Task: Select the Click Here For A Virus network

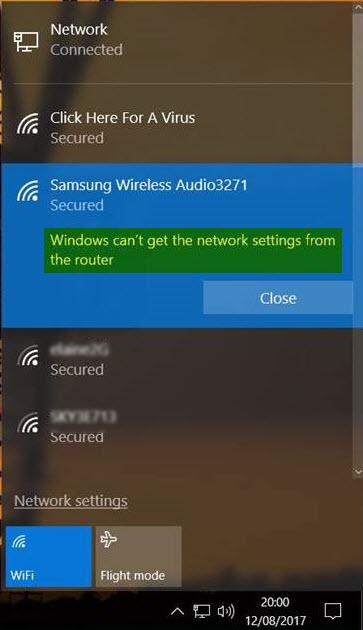Action: click(x=177, y=128)
